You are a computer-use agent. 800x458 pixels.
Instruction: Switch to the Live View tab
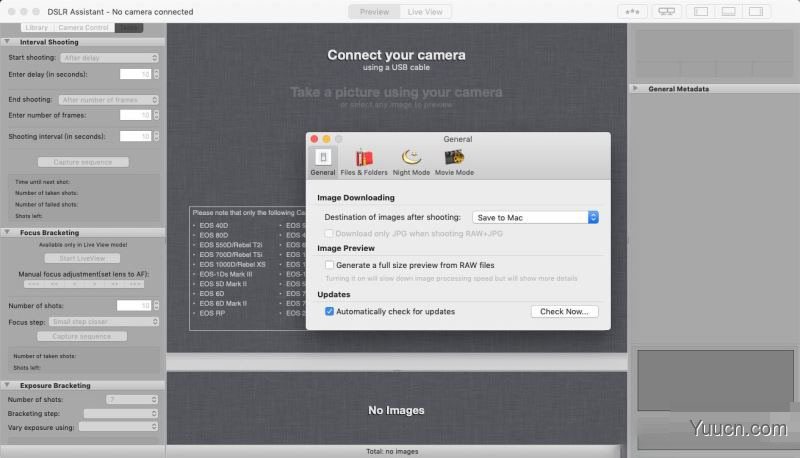click(425, 12)
